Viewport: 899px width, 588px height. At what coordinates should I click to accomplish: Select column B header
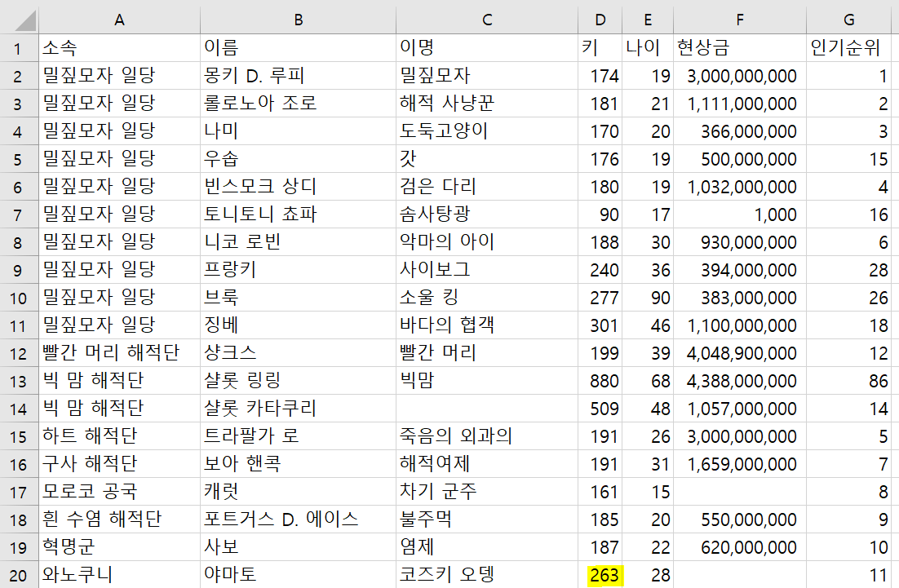[x=298, y=20]
